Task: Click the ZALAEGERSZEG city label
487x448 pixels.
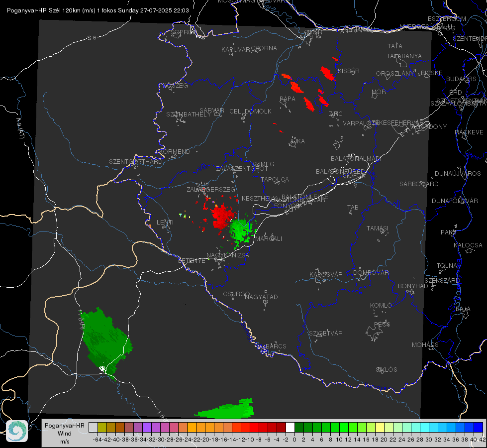Action: 211,189
